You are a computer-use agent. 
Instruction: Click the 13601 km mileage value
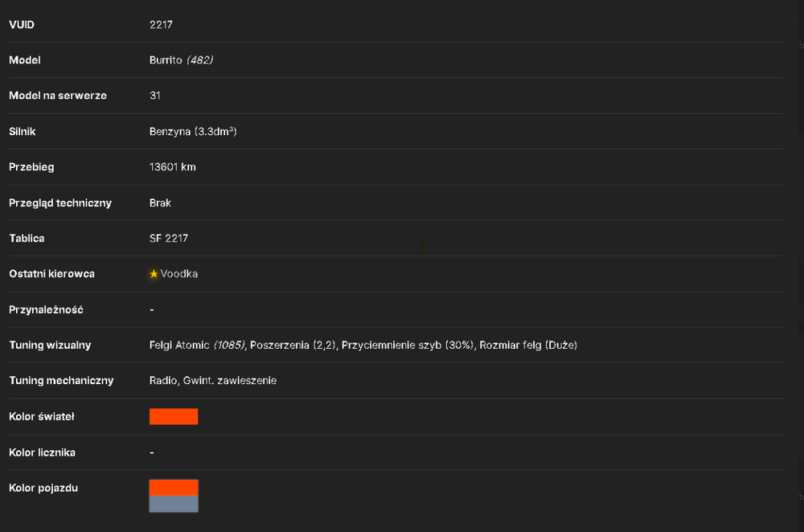pyautogui.click(x=172, y=167)
